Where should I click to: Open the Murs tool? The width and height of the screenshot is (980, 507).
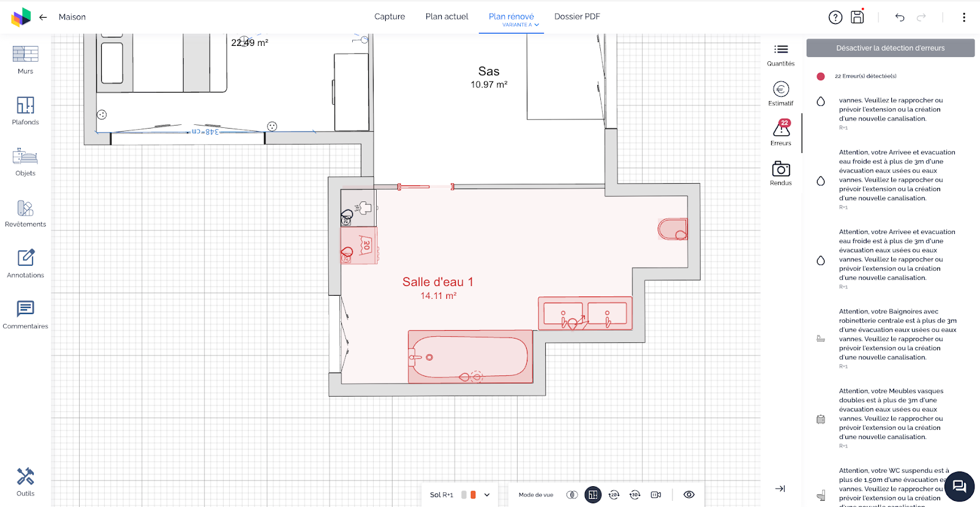25,60
